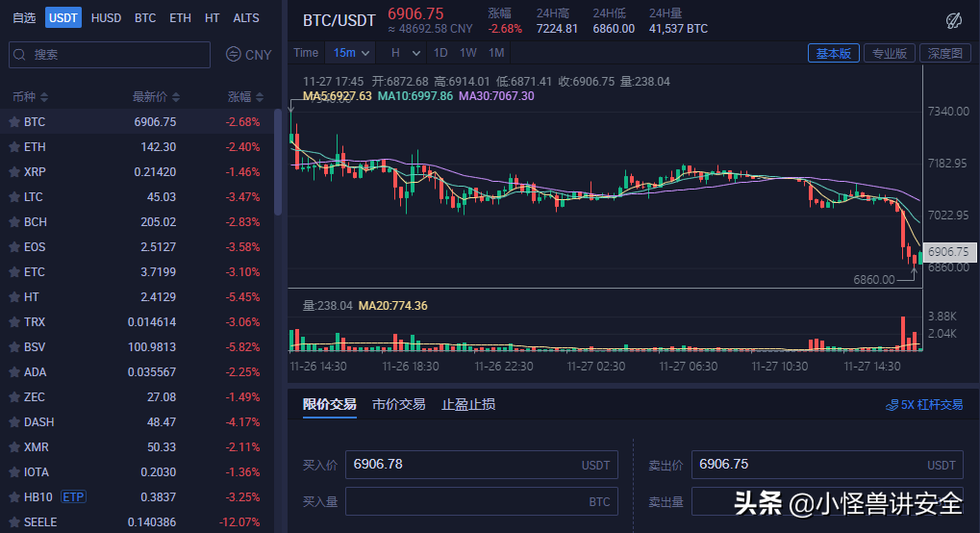Select the BTC market tab
This screenshot has width=980, height=533.
145,18
